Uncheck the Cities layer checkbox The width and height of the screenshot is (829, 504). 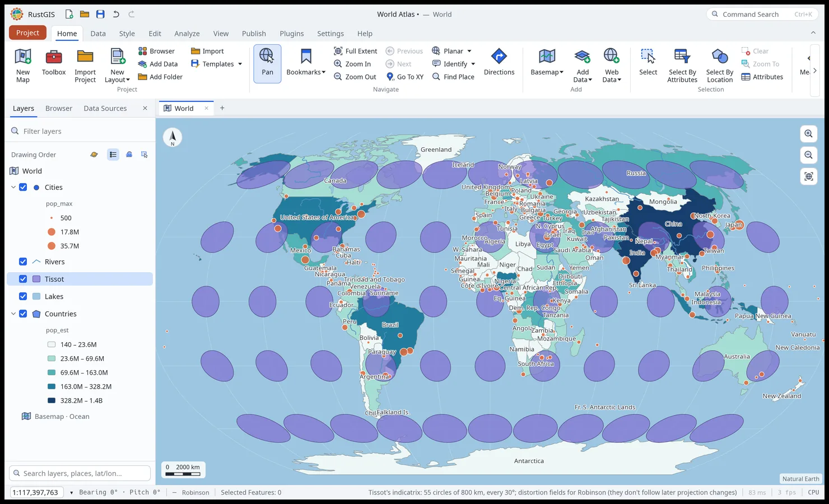(x=23, y=187)
